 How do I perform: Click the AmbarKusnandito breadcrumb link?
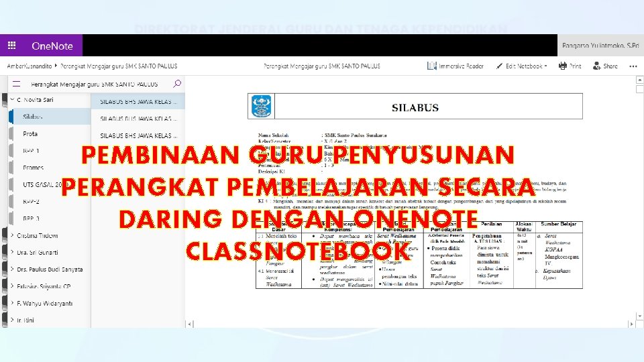(x=29, y=66)
